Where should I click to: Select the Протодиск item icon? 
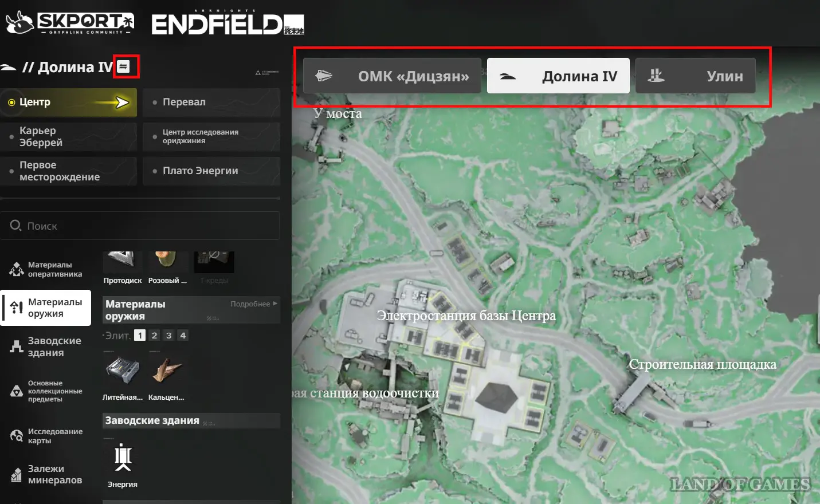[x=123, y=260]
